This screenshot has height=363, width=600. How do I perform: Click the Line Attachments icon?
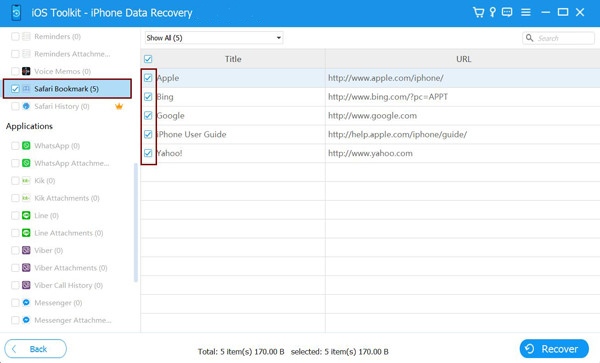click(x=26, y=233)
